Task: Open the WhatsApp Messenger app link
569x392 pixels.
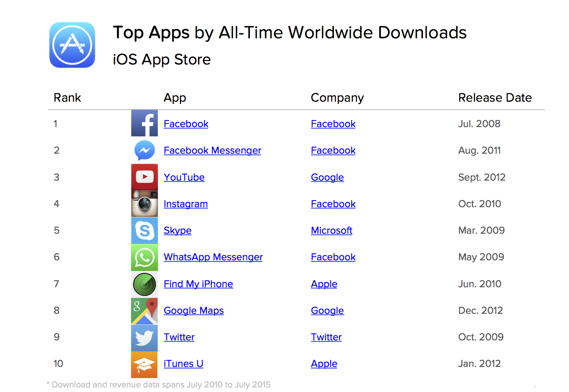Action: (213, 257)
